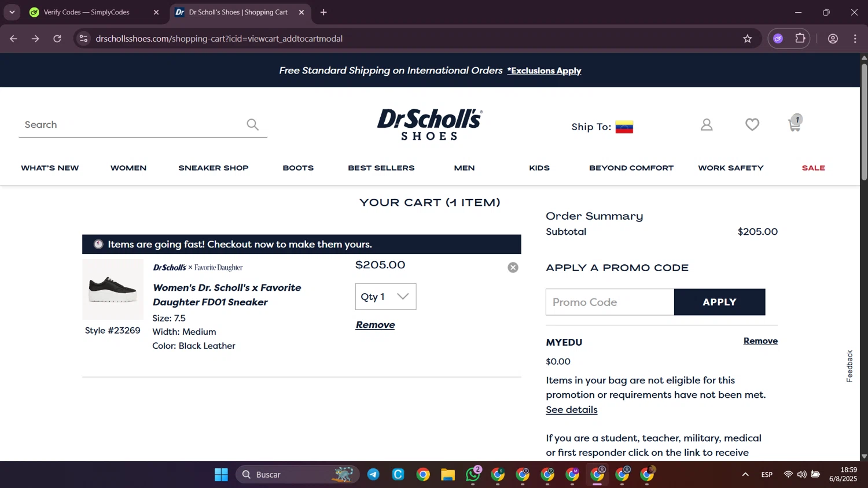
Task: Open the See details link
Action: (572, 409)
